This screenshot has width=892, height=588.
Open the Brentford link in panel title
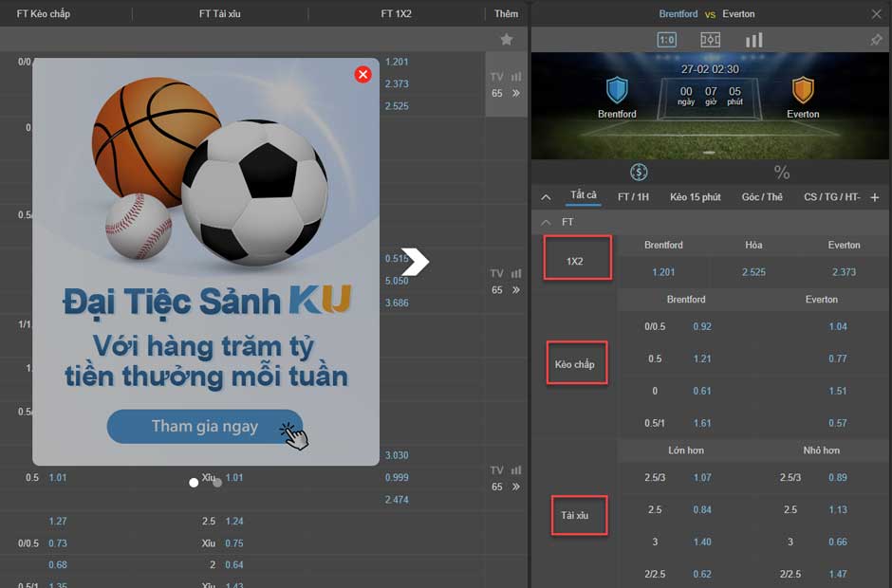coord(678,13)
